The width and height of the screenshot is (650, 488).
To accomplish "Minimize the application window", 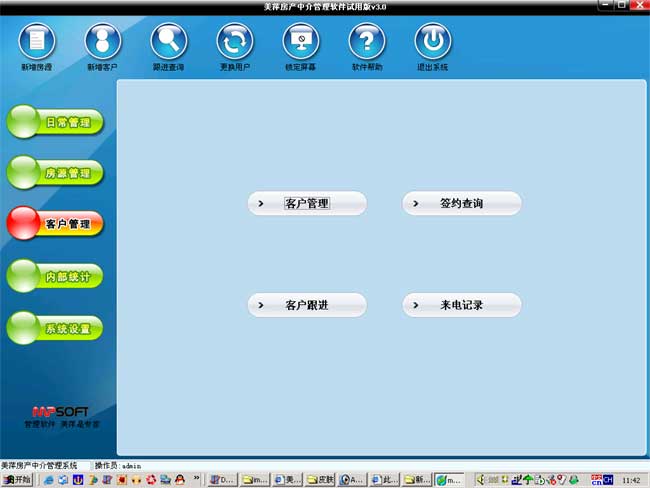I will pyautogui.click(x=603, y=6).
